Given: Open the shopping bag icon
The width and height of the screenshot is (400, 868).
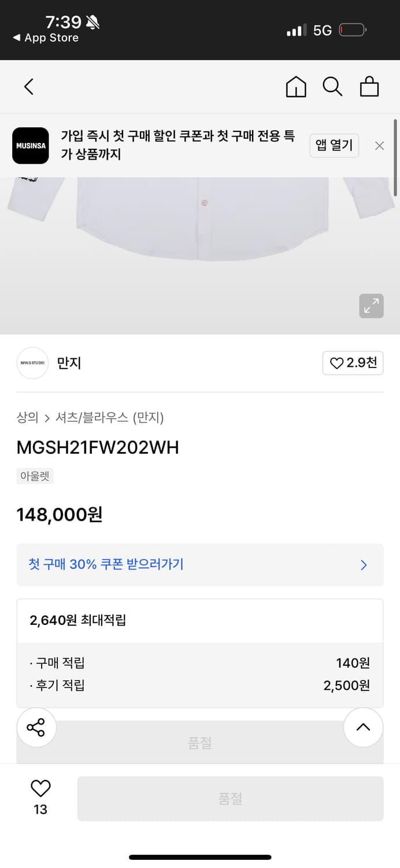Looking at the screenshot, I should point(369,86).
